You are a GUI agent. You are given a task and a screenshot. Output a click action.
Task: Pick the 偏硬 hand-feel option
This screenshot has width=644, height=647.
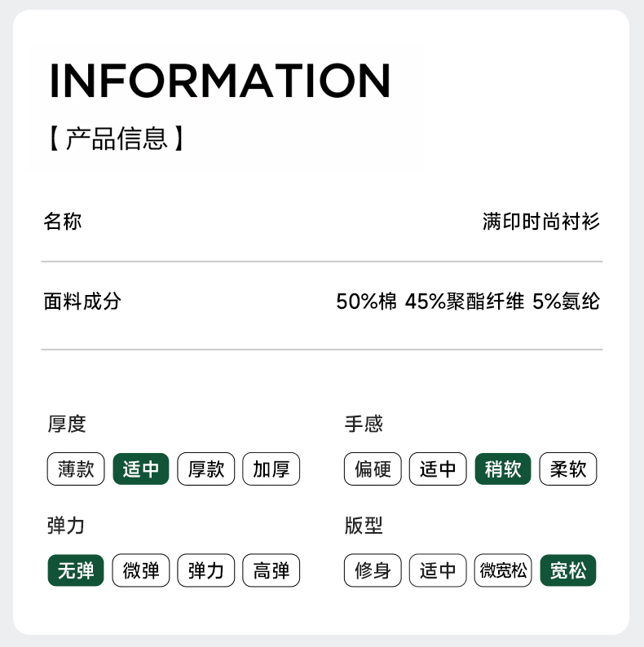coord(373,469)
